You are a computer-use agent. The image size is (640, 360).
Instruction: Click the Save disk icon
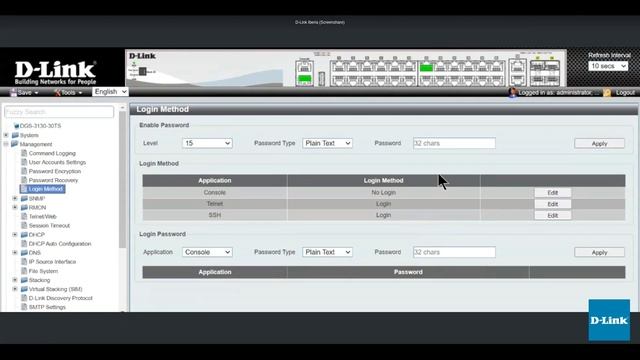(13, 93)
